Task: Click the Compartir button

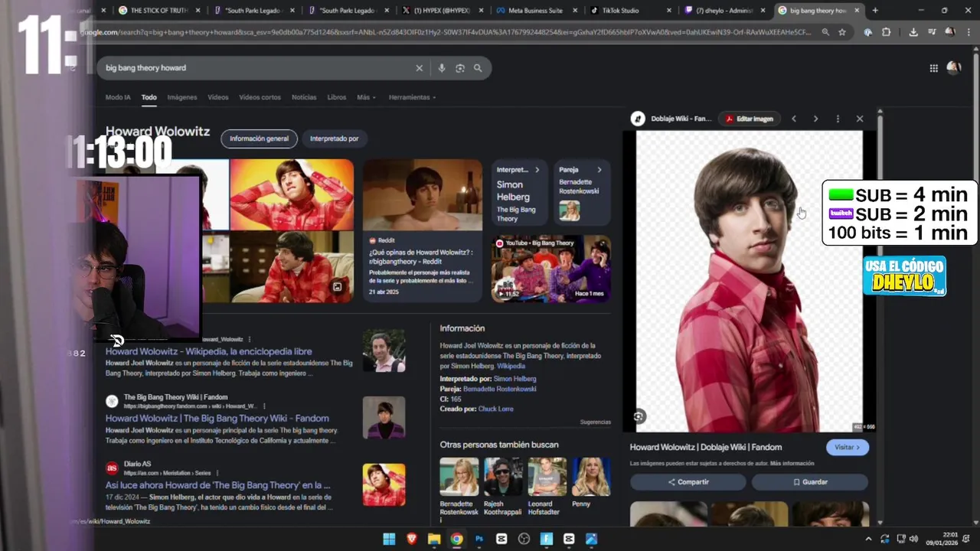Action: [688, 482]
